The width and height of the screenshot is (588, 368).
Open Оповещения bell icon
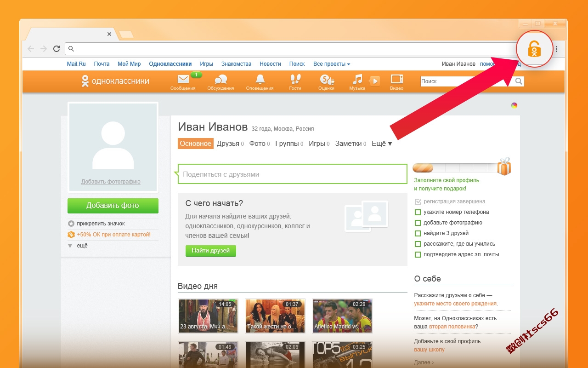(x=260, y=79)
